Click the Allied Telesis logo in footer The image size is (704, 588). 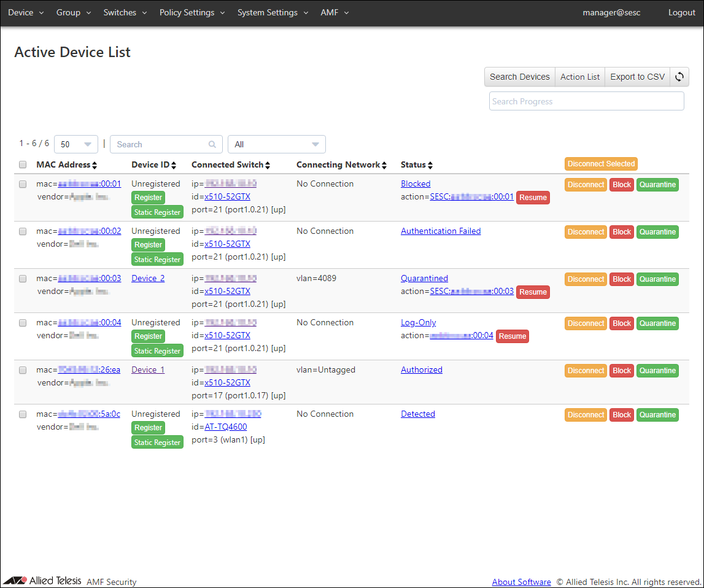tap(42, 581)
